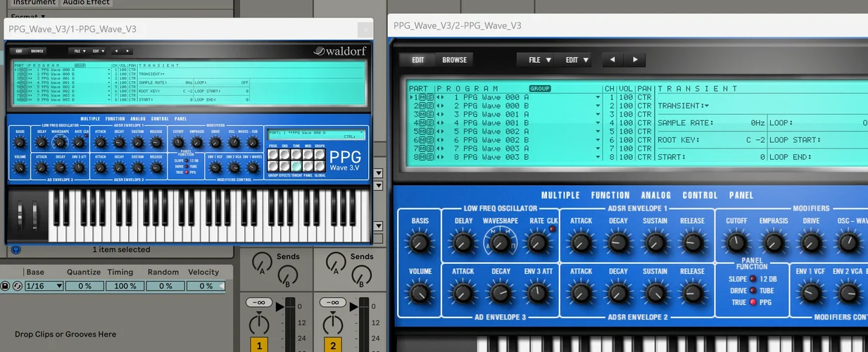This screenshot has height=352, width=868.
Task: Click ADSR Envelope 2 SUSTAIN knob, right window
Action: (655, 294)
